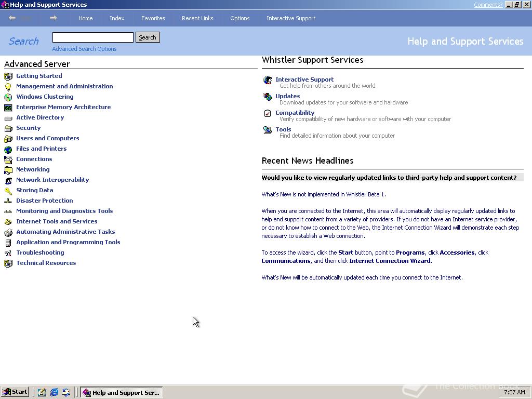This screenshot has height=399, width=532.
Task: Open the Connections topic link
Action: tap(34, 159)
